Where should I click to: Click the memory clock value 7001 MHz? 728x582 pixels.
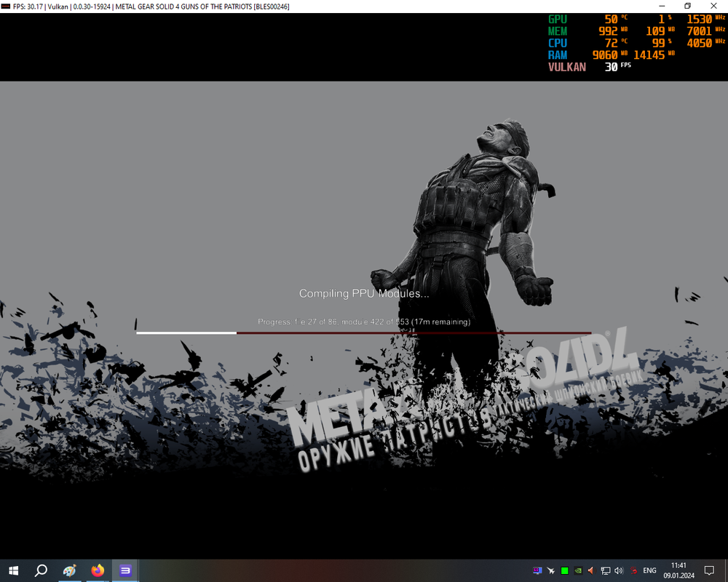click(705, 31)
